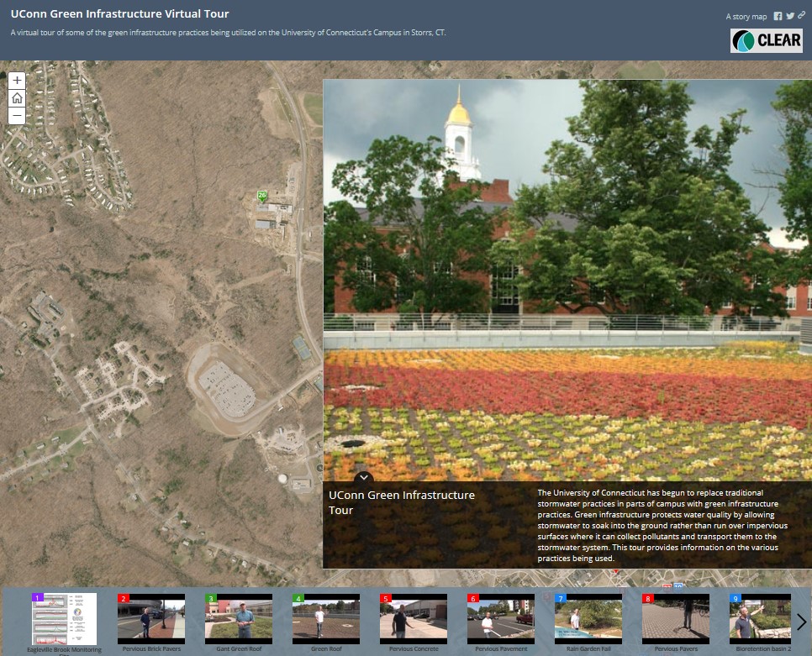The image size is (812, 656).
Task: Collapse the photo description panel chevron
Action: click(363, 477)
